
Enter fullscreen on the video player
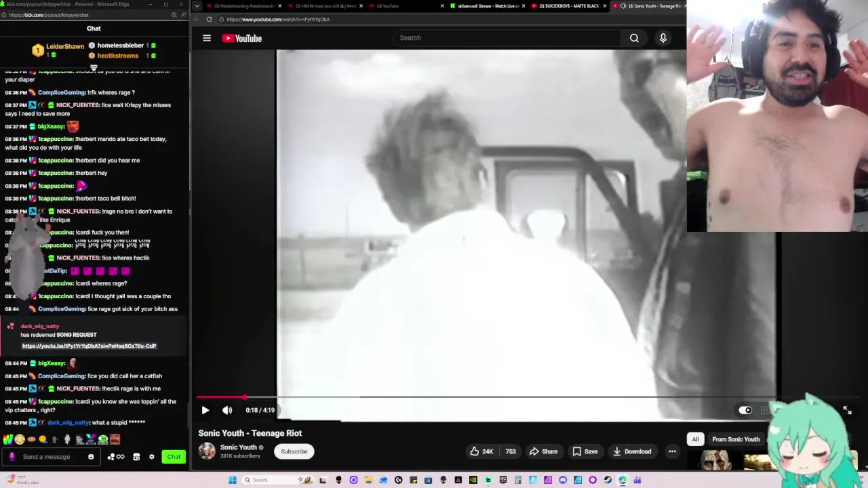847,410
